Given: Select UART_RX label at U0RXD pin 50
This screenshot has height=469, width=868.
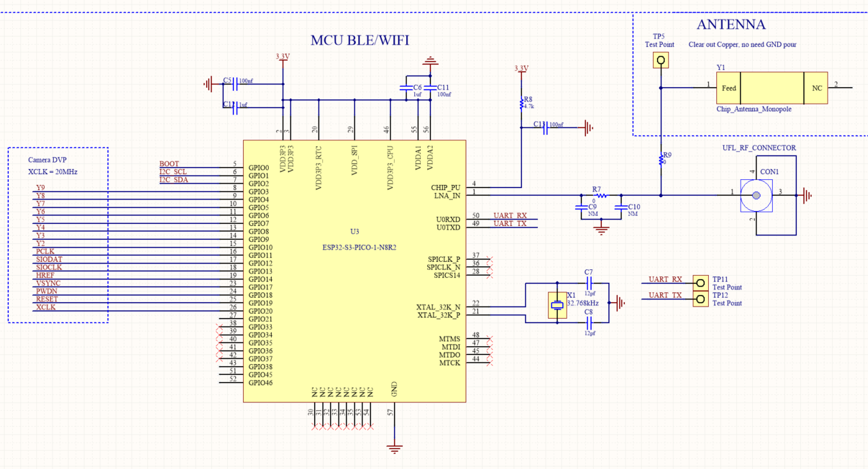Looking at the screenshot, I should click(510, 216).
